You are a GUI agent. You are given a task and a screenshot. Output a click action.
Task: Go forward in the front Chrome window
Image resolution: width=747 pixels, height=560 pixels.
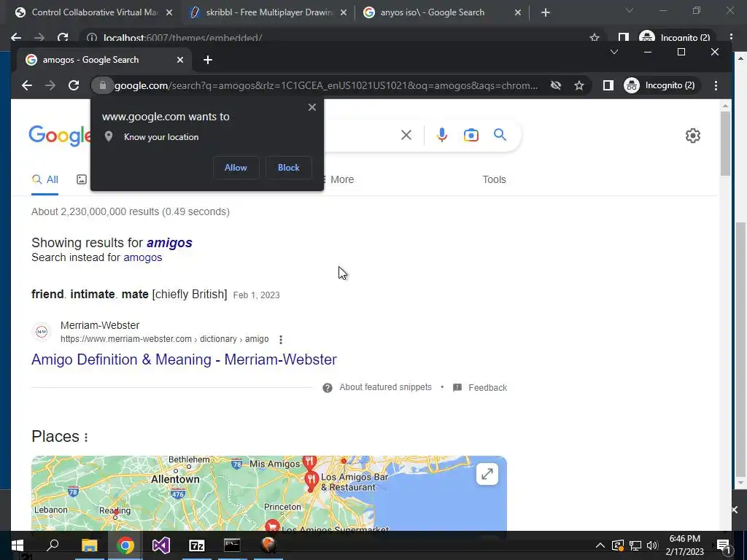point(50,86)
